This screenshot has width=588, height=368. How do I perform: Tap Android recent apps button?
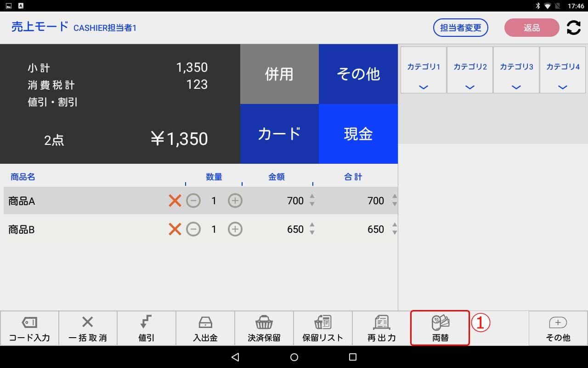tap(353, 357)
